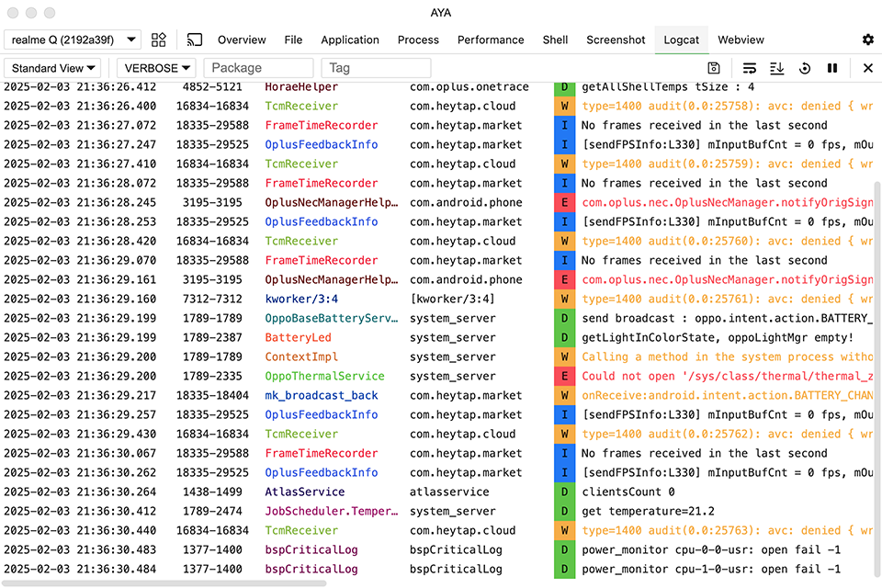This screenshot has height=588, width=882.
Task: Open the settings gear
Action: [x=868, y=40]
